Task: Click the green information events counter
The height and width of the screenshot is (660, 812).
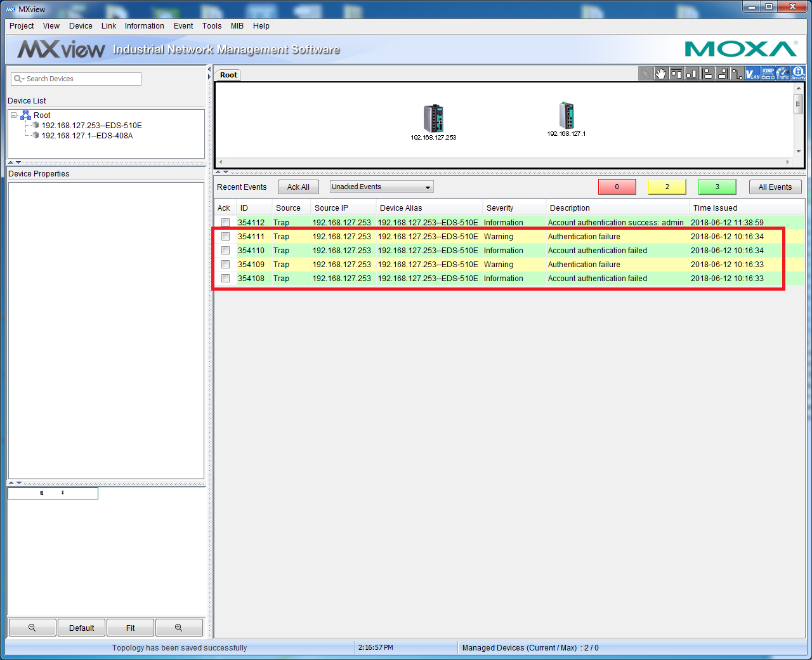Action: tap(717, 187)
